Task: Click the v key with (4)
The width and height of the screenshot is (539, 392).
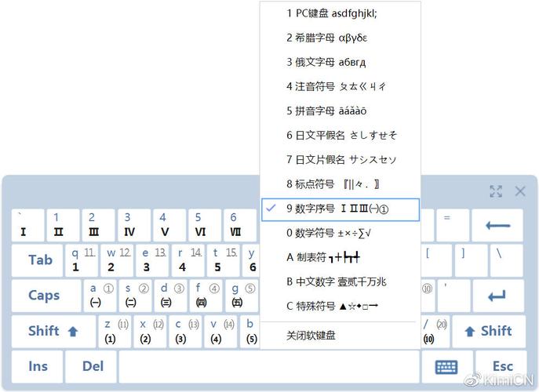Action: click(x=221, y=332)
